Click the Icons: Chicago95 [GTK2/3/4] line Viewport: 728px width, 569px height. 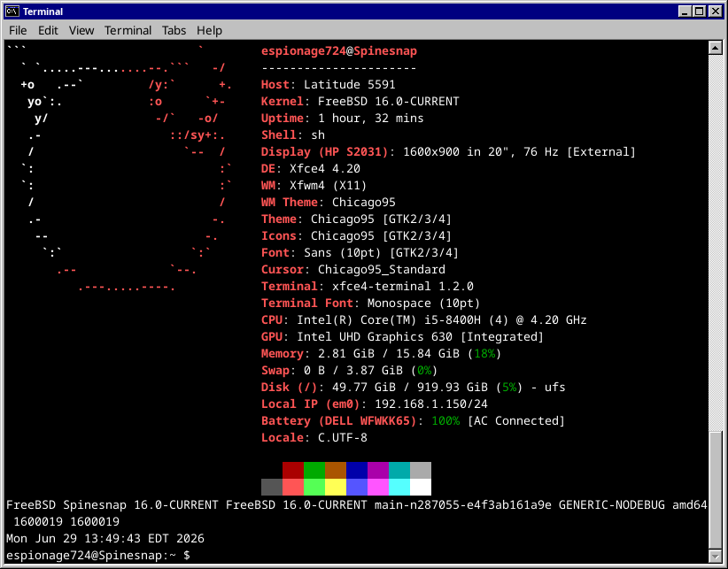point(356,235)
